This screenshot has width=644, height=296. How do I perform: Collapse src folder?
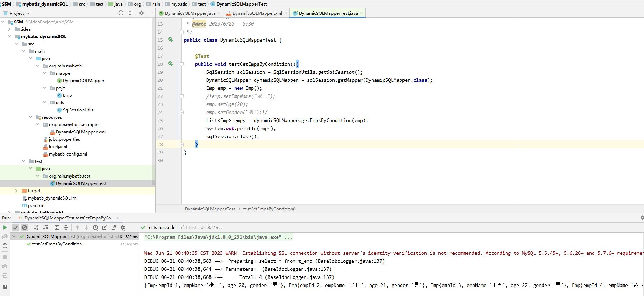point(16,44)
